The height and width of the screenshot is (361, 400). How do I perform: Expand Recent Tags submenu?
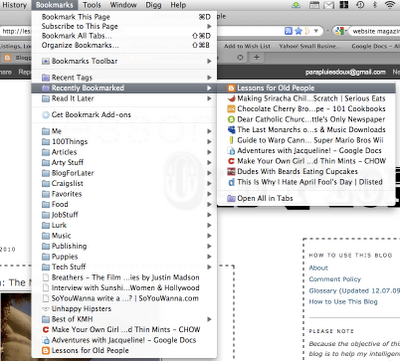pyautogui.click(x=124, y=78)
